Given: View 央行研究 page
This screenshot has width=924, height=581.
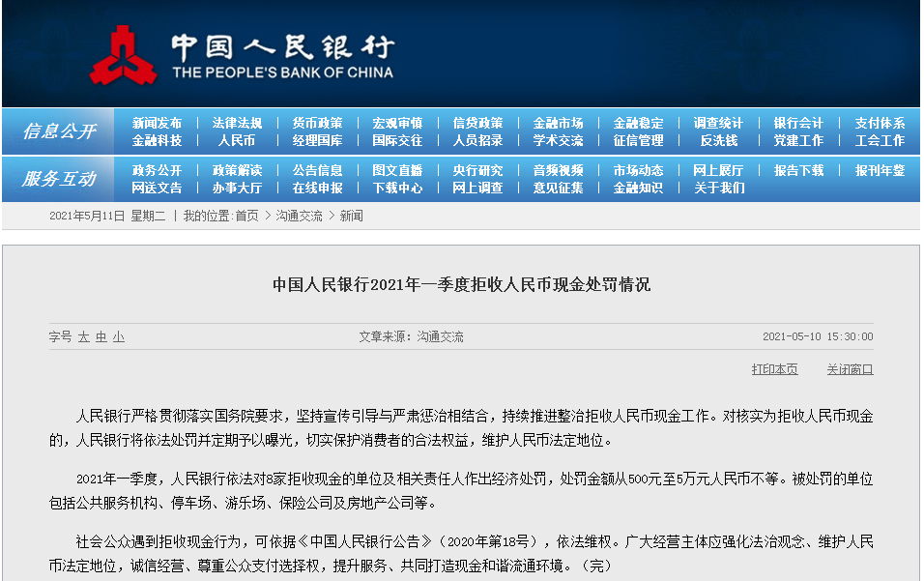Looking at the screenshot, I should coord(477,170).
